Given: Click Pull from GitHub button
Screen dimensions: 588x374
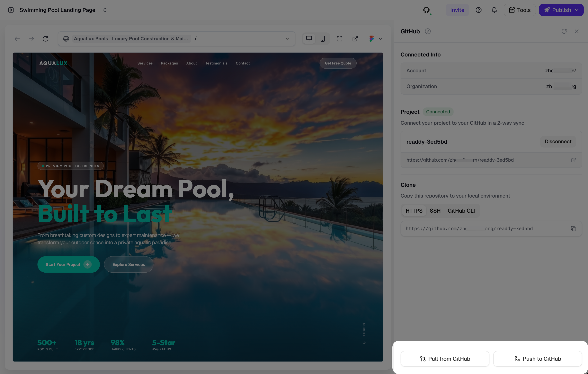Looking at the screenshot, I should [x=445, y=359].
